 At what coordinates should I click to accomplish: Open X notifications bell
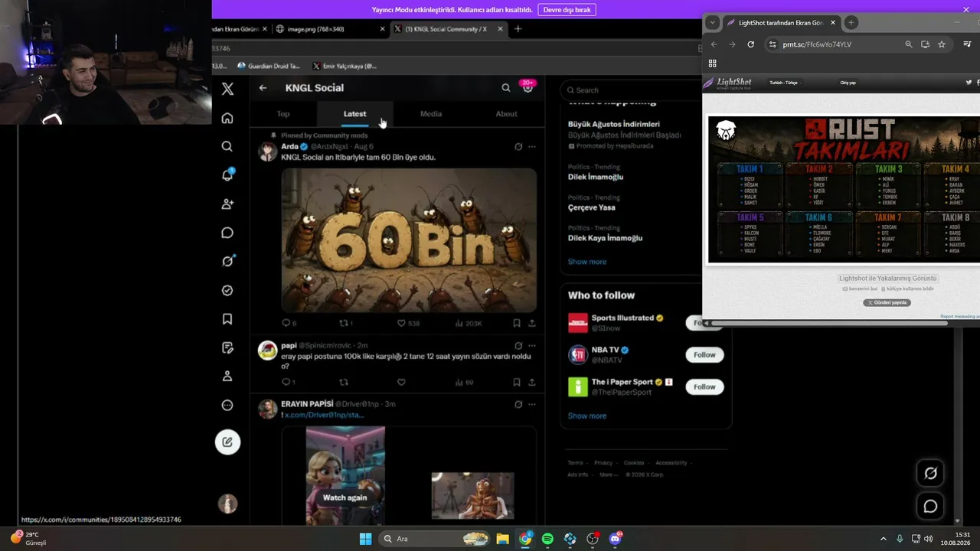(227, 175)
